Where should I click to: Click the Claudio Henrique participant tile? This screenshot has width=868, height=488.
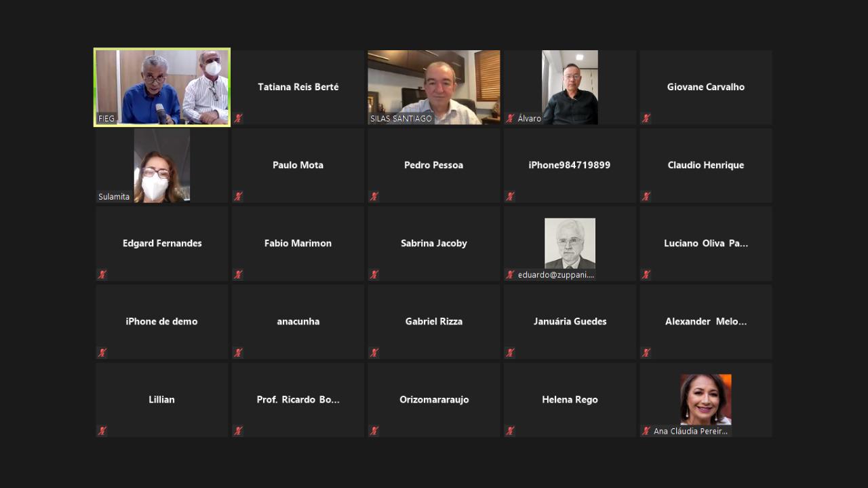coord(706,165)
